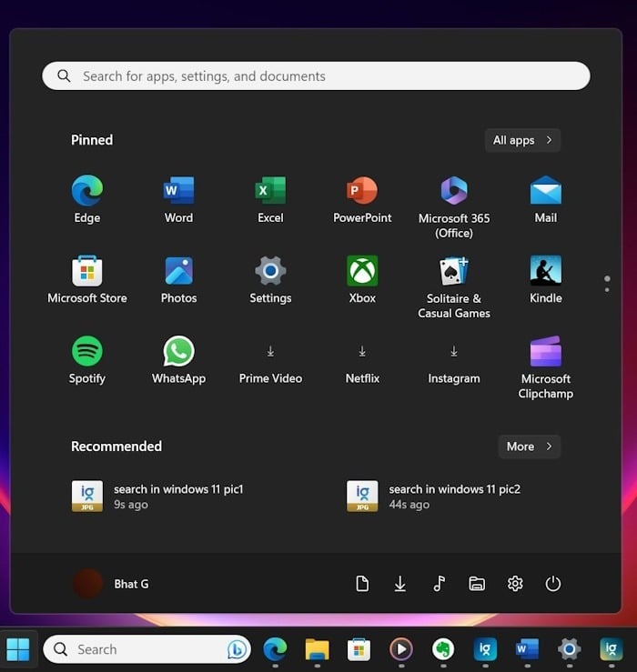Launch PowerPoint pinned app
637x672 pixels.
point(362,199)
